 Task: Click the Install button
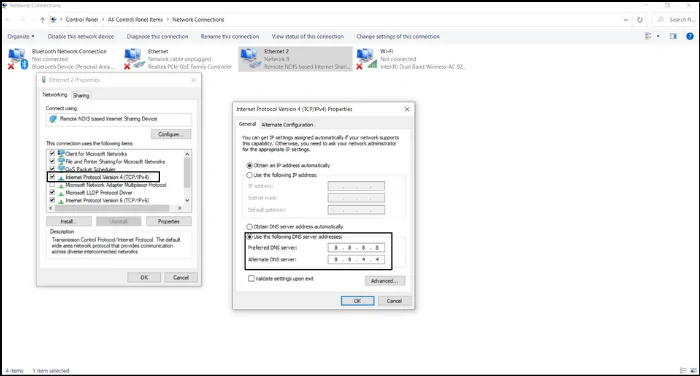click(x=69, y=221)
